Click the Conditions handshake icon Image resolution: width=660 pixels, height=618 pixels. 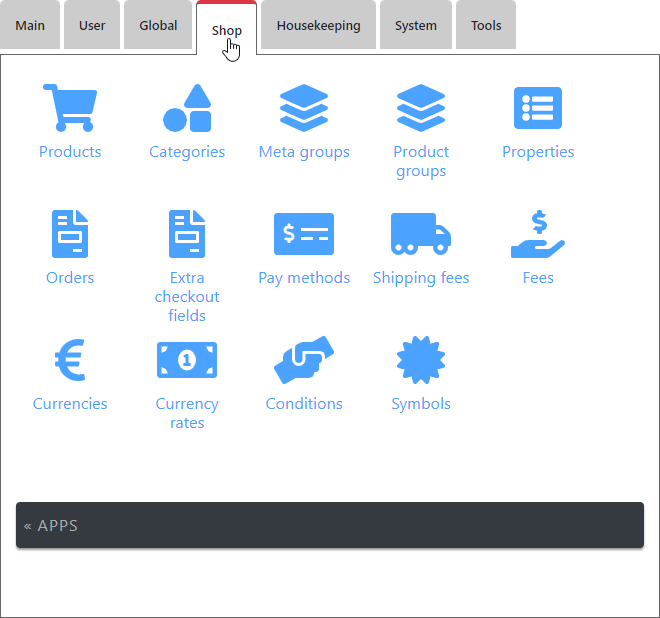pyautogui.click(x=304, y=360)
